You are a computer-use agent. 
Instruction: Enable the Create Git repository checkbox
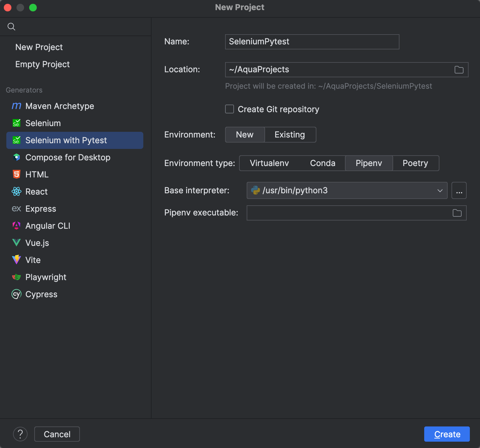click(x=230, y=109)
